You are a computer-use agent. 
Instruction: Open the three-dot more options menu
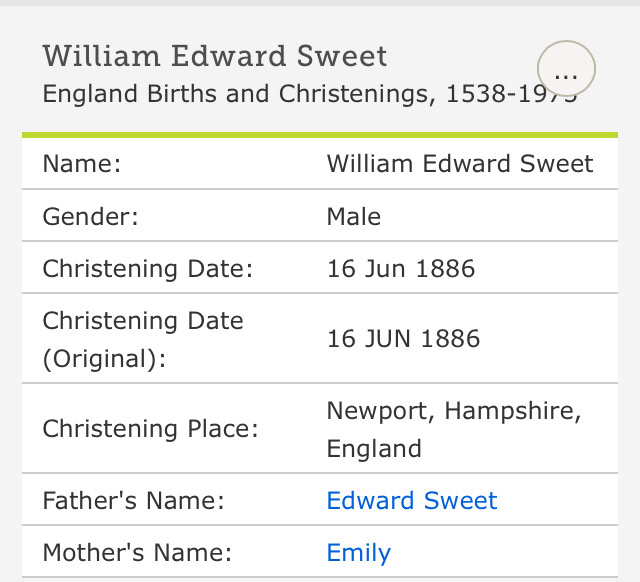pos(566,70)
